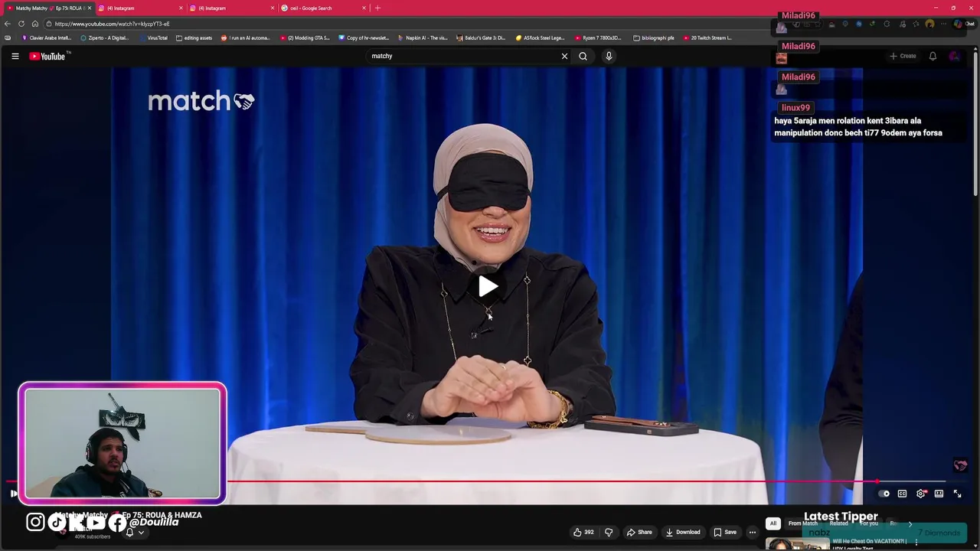Viewport: 980px width, 551px height.
Task: Select the Related filter chip
Action: click(x=839, y=523)
